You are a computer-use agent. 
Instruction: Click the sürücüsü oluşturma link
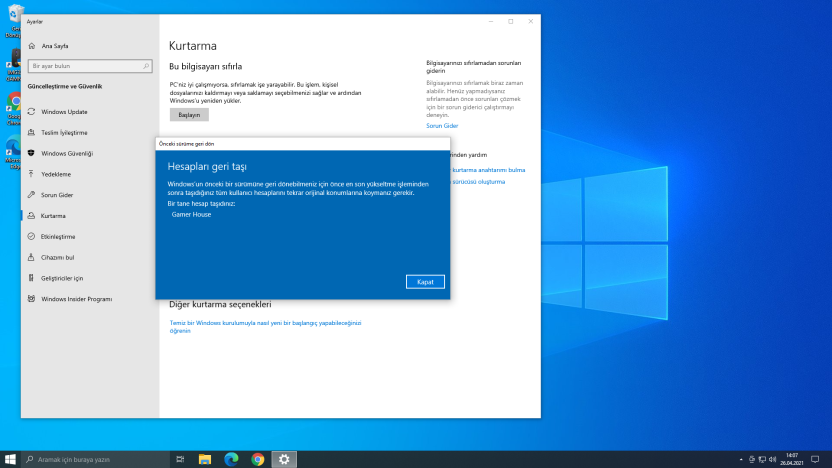click(x=478, y=181)
